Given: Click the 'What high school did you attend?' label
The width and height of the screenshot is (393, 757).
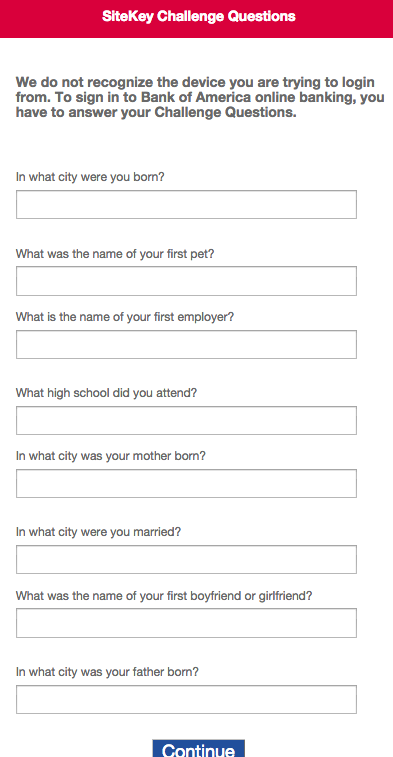Looking at the screenshot, I should click(x=106, y=393).
